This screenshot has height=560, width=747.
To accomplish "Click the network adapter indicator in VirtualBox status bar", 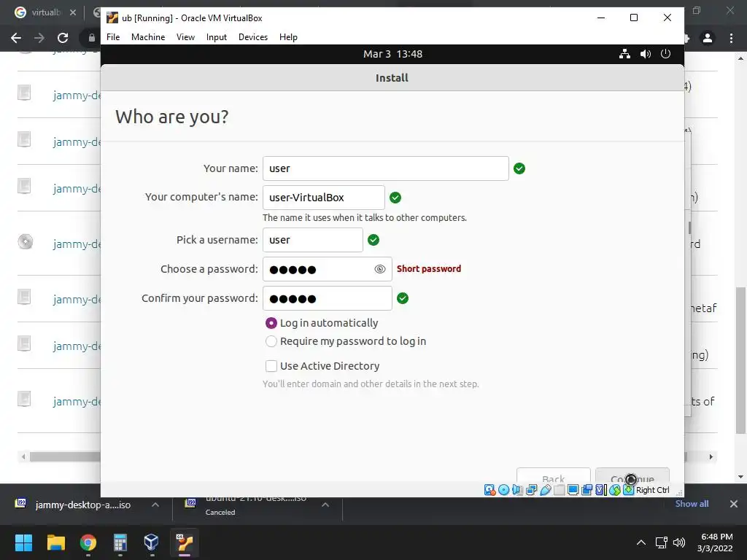I will 531,490.
